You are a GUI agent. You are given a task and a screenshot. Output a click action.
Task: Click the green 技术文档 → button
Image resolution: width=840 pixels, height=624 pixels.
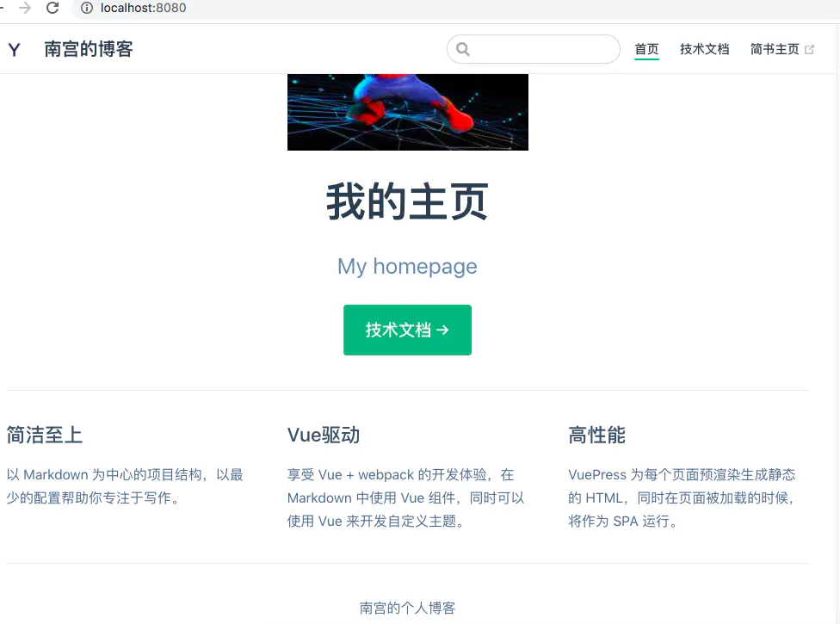407,330
